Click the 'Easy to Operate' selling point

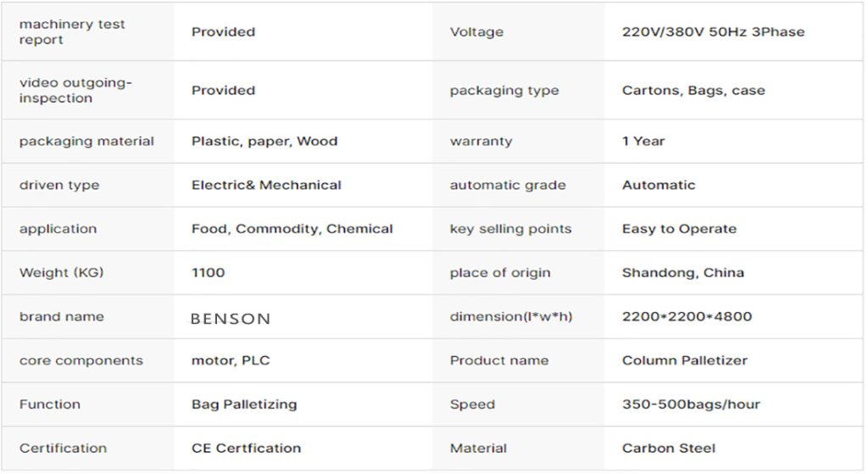[x=679, y=229]
